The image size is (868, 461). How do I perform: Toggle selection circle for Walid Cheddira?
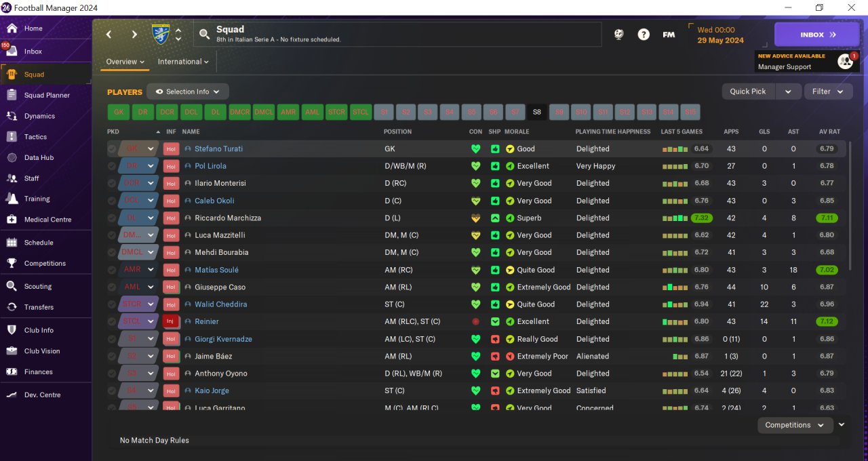(112, 304)
